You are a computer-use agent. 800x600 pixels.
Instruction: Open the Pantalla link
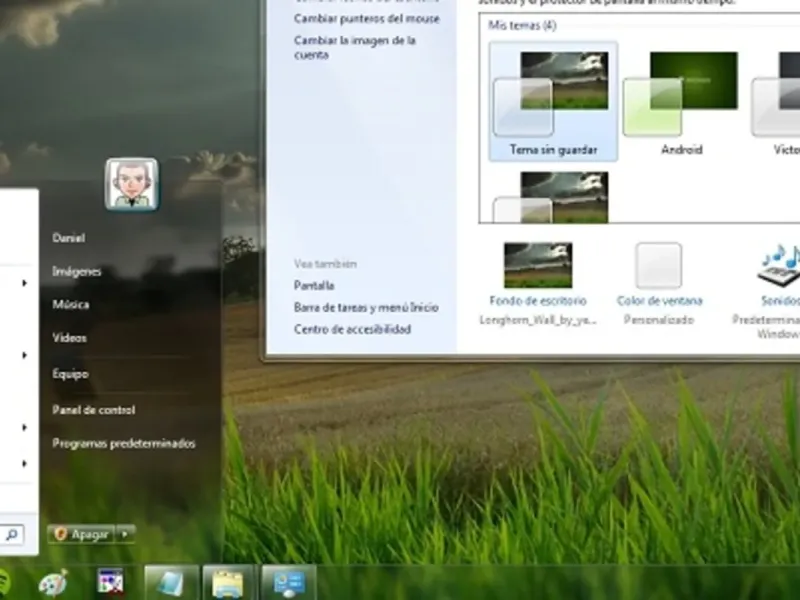click(314, 285)
